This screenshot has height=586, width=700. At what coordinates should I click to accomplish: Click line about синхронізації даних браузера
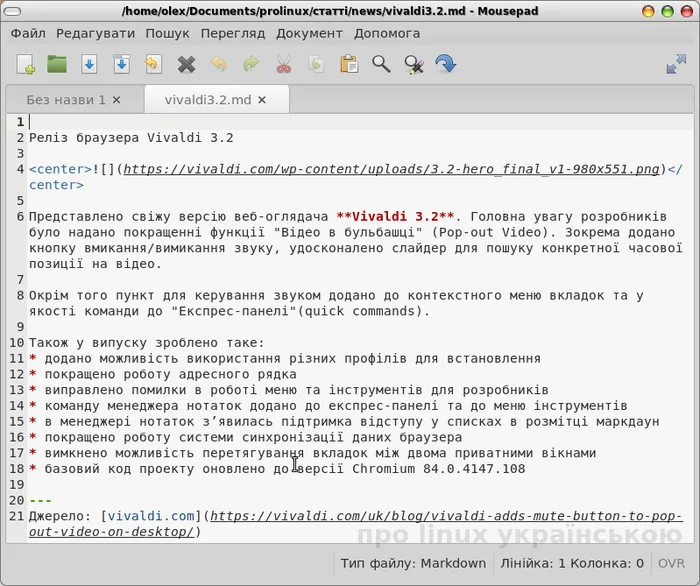point(253,437)
